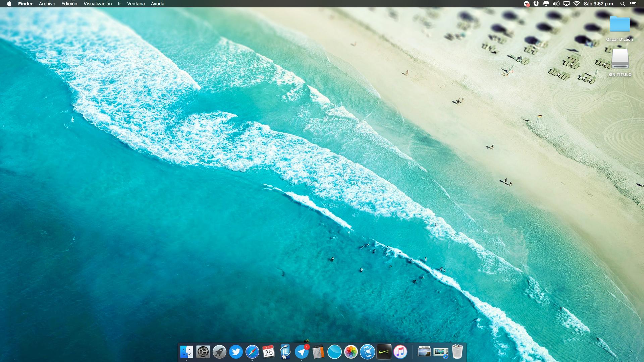644x362 pixels.
Task: Open Launchpad rocket icon
Action: tap(219, 352)
